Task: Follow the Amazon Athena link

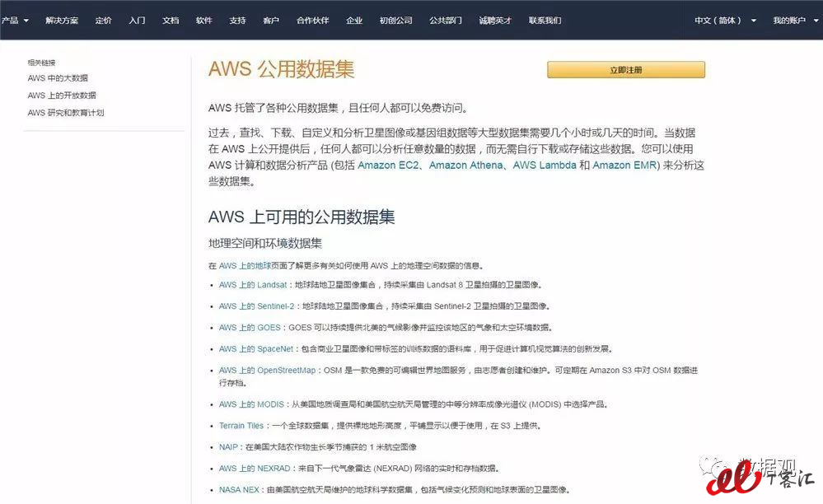Action: pyautogui.click(x=465, y=166)
